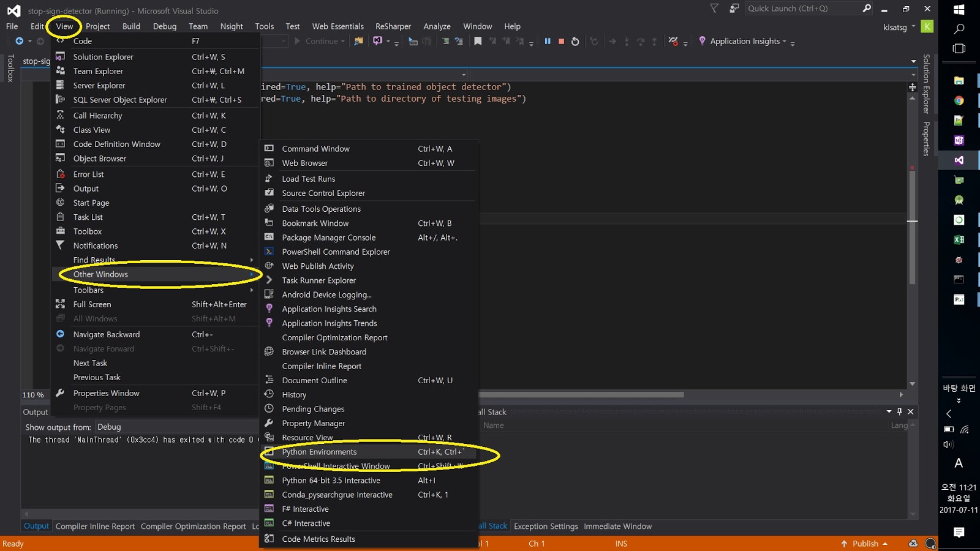
Task: Open the Nsight menu
Action: click(x=232, y=26)
